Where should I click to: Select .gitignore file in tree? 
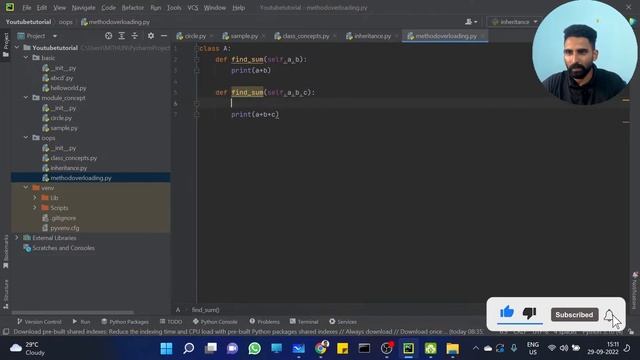click(59, 218)
